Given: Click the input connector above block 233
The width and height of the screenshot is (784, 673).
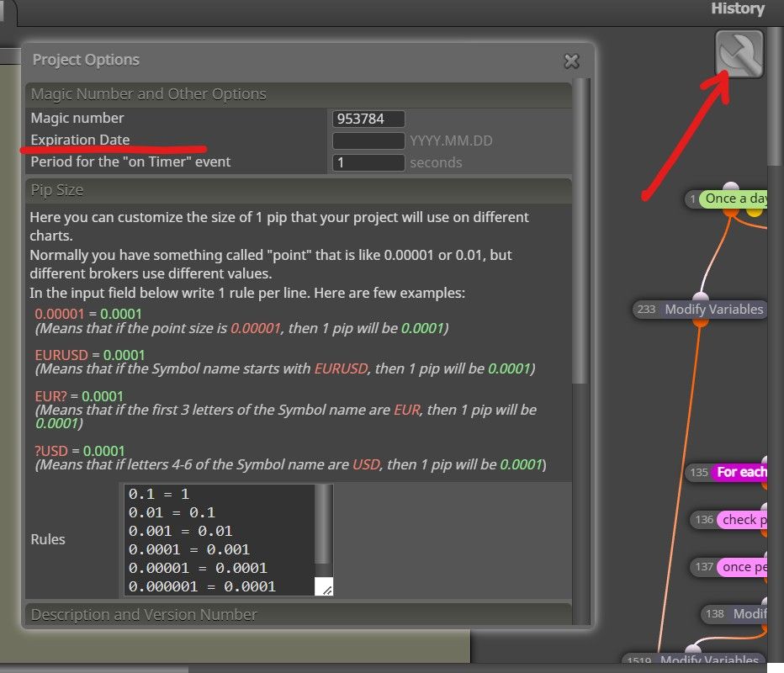Looking at the screenshot, I should [701, 296].
